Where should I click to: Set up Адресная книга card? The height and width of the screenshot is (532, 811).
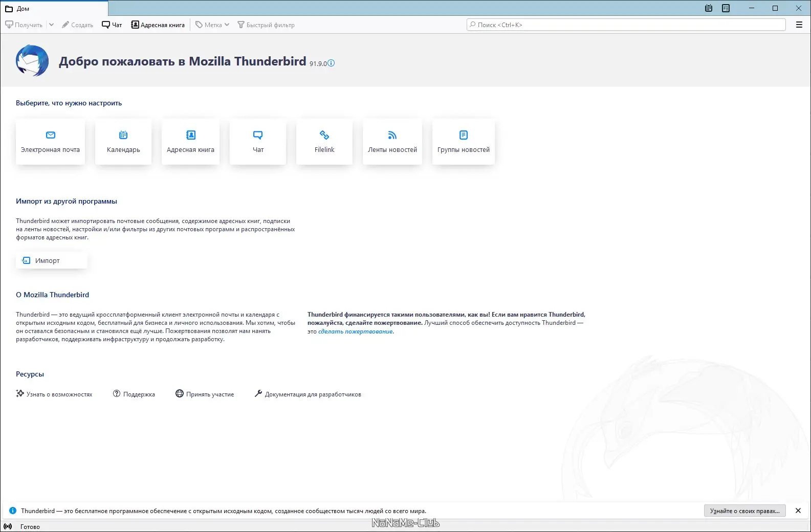coord(190,142)
